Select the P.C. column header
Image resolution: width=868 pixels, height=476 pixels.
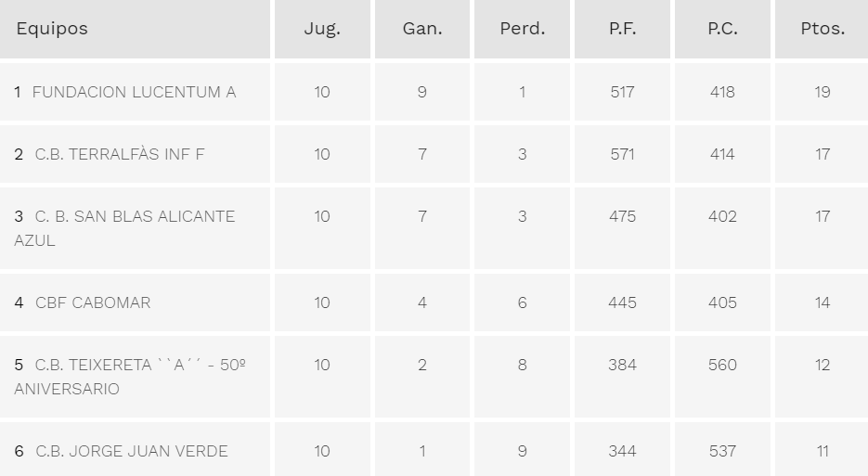[x=722, y=29]
